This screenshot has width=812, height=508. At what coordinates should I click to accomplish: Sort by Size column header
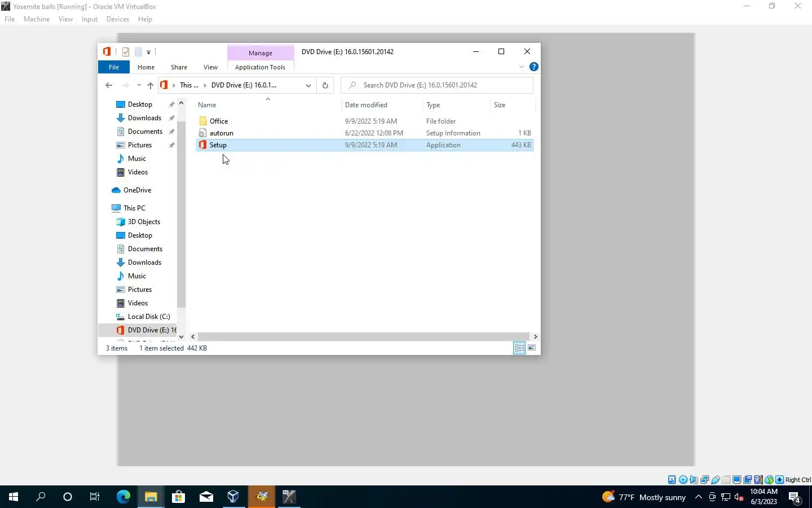click(511, 105)
